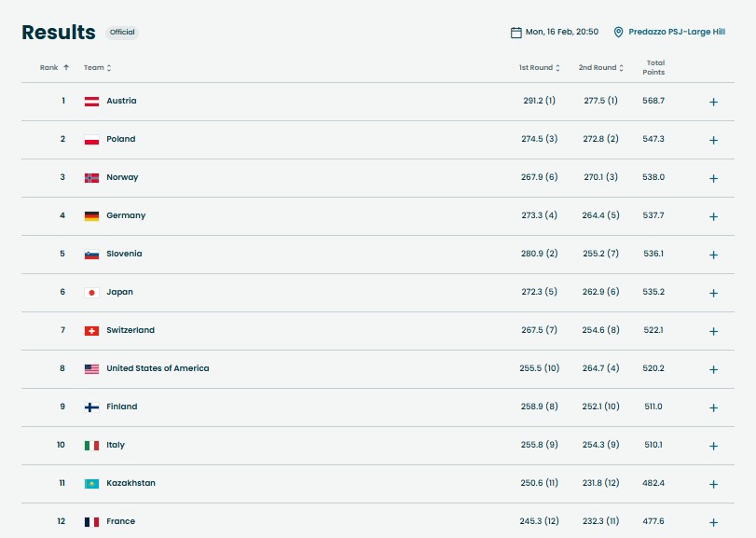The image size is (756, 538).
Task: Click the Japan flag icon
Action: coord(91,292)
